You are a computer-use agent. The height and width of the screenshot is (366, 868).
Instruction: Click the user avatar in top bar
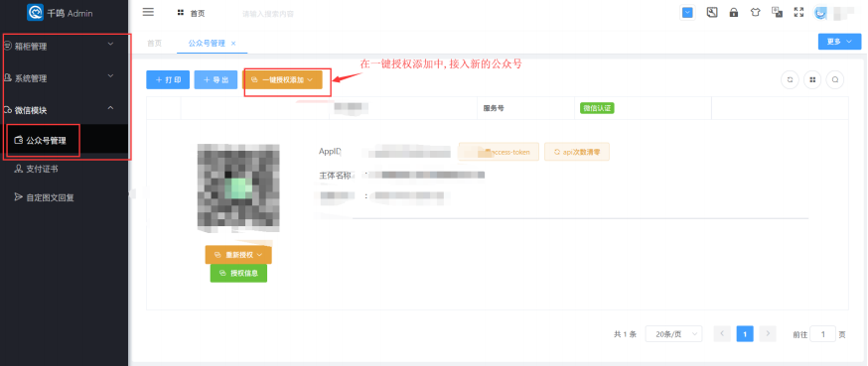pos(820,13)
